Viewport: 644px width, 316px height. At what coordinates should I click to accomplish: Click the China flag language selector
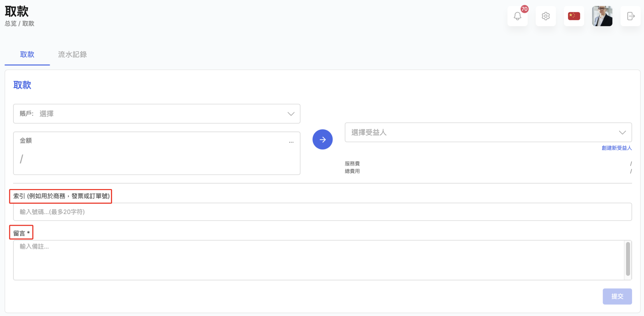tap(574, 16)
